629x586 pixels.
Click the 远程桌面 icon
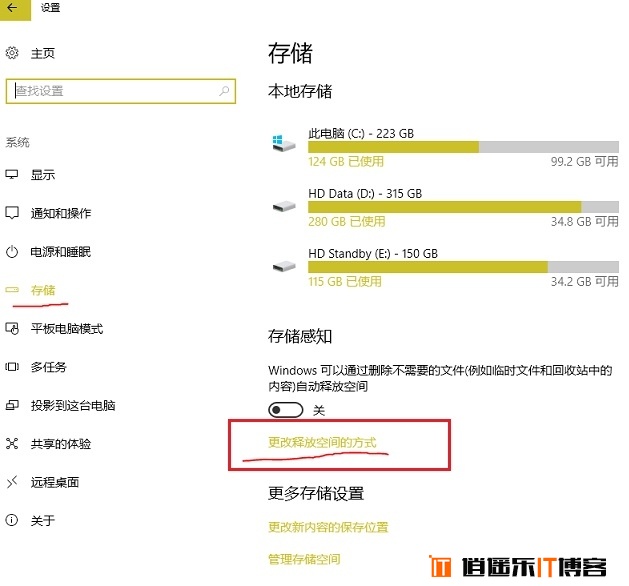click(12, 482)
